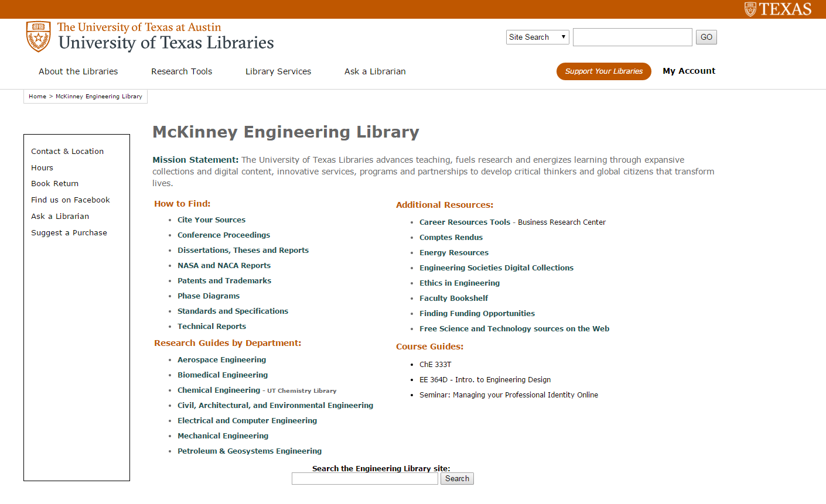Open About the Libraries menu

point(78,71)
